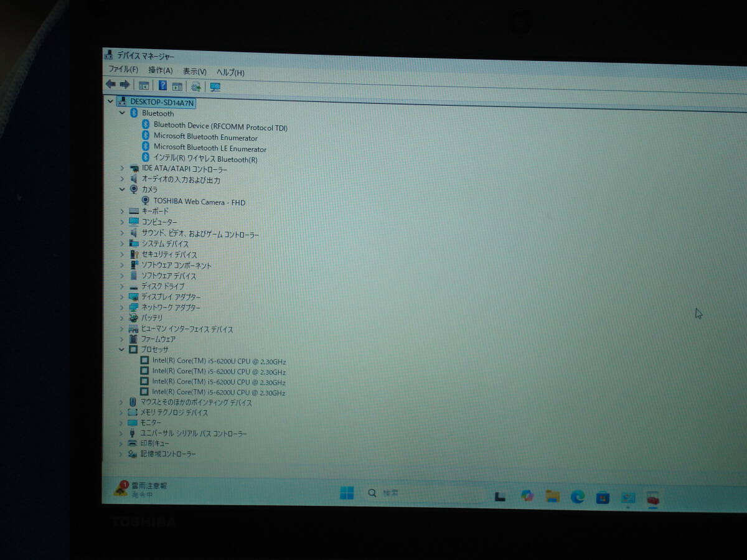Image resolution: width=747 pixels, height=560 pixels.
Task: Expand オーディオの入力および出力
Action: pos(122,179)
